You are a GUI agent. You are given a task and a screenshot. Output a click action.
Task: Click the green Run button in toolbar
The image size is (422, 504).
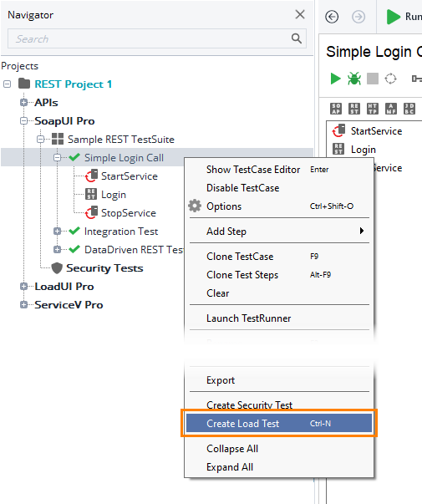pos(404,17)
